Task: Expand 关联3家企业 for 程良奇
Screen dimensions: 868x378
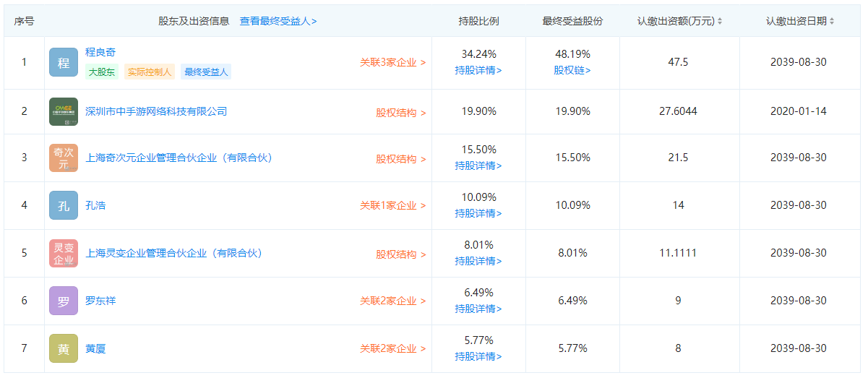Action: [392, 63]
